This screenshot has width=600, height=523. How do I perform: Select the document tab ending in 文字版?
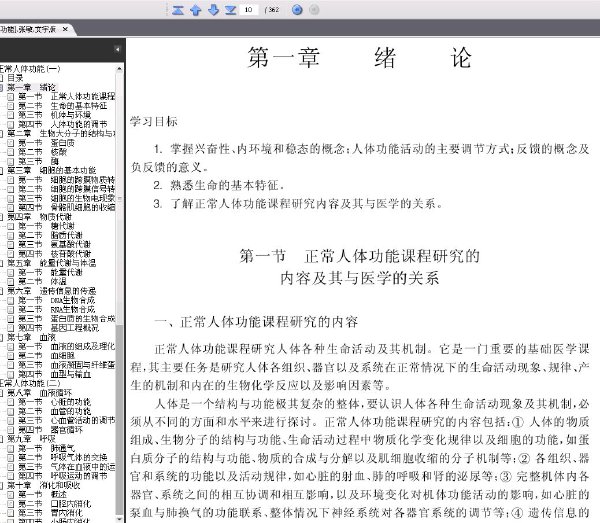[x=28, y=29]
